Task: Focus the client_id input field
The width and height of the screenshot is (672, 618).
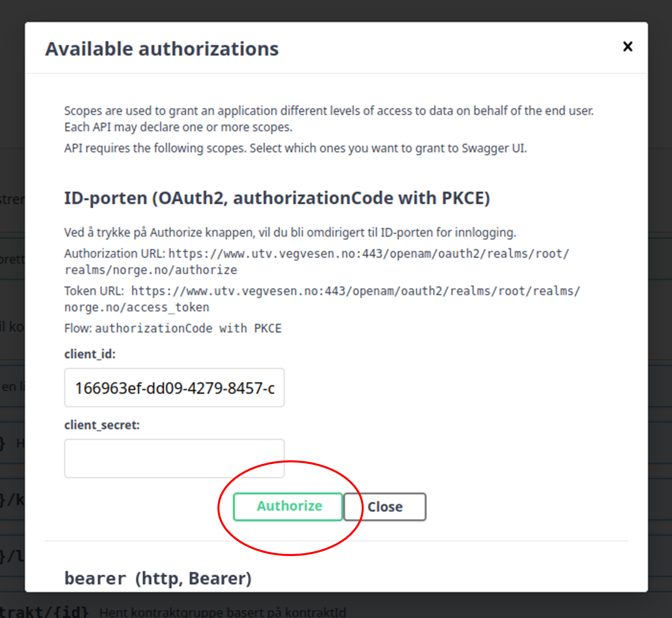Action: 174,388
